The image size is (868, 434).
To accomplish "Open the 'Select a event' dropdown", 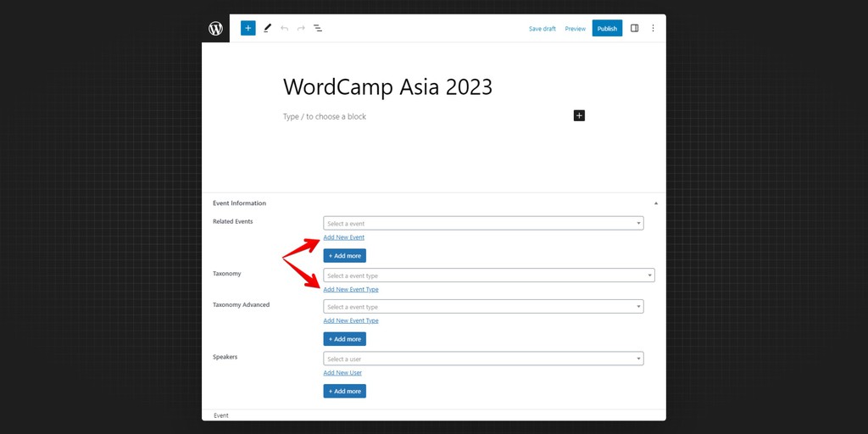I will 483,223.
